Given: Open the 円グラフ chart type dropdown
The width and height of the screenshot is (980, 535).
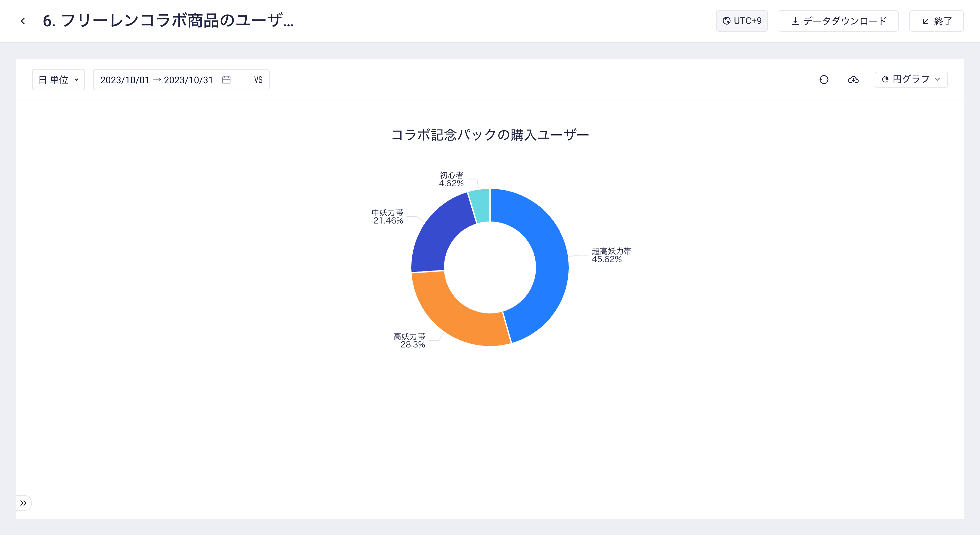Looking at the screenshot, I should click(x=910, y=80).
